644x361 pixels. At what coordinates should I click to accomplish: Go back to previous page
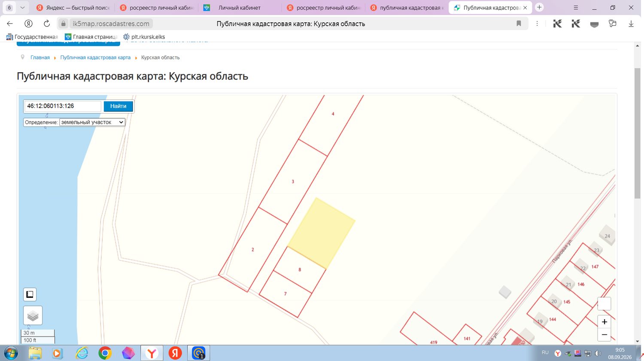(x=10, y=24)
